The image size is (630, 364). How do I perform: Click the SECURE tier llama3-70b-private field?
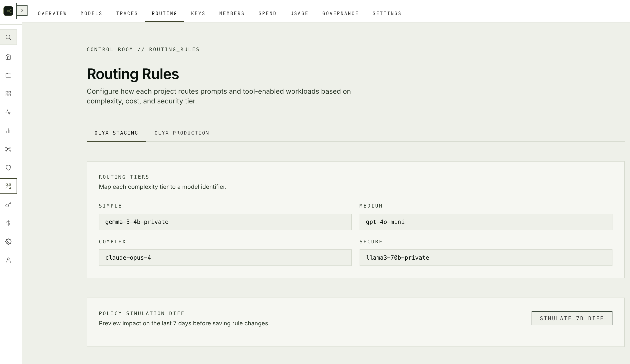486,258
